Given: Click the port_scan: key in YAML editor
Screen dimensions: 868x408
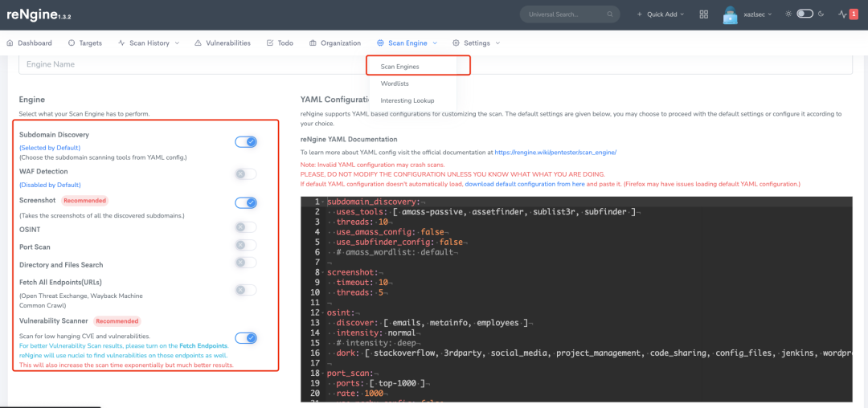Looking at the screenshot, I should pyautogui.click(x=350, y=372).
